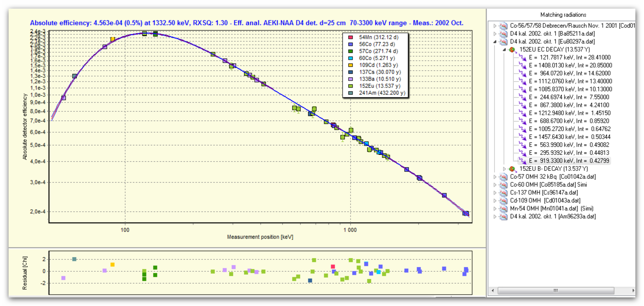Click the nuclide icon of 152EU EC DECAY
The width and height of the screenshot is (644, 306).
(x=513, y=49)
